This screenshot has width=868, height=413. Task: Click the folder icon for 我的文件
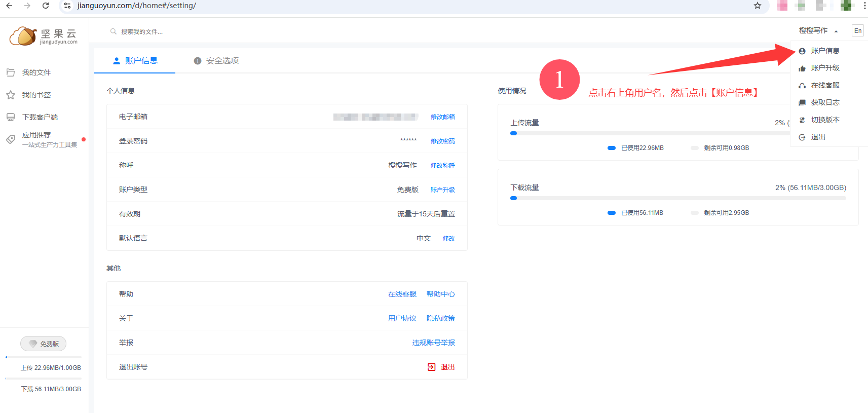[11, 72]
